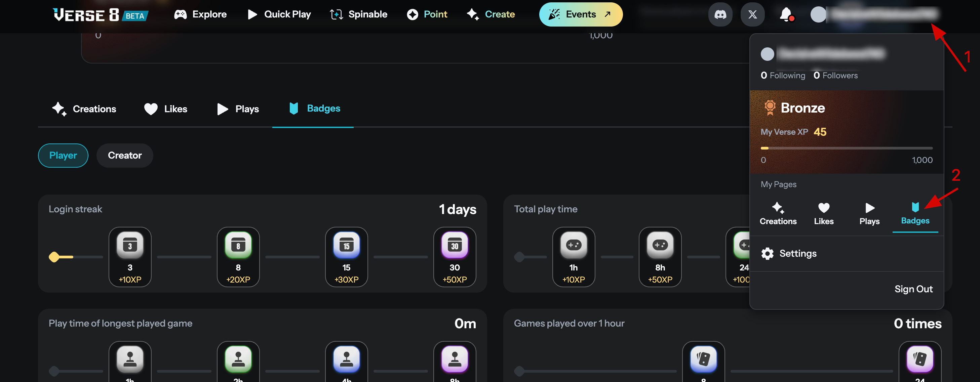980x382 pixels.
Task: Click Sign Out
Action: pyautogui.click(x=913, y=289)
